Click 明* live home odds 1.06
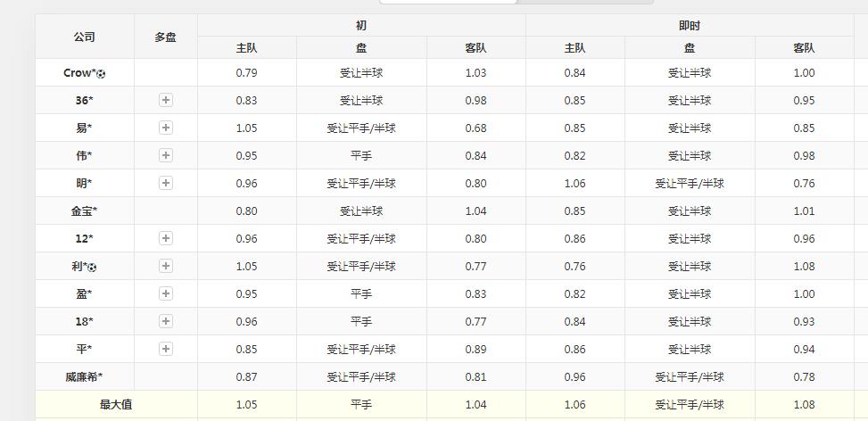Screen dimensions: 868x421 [575, 183]
